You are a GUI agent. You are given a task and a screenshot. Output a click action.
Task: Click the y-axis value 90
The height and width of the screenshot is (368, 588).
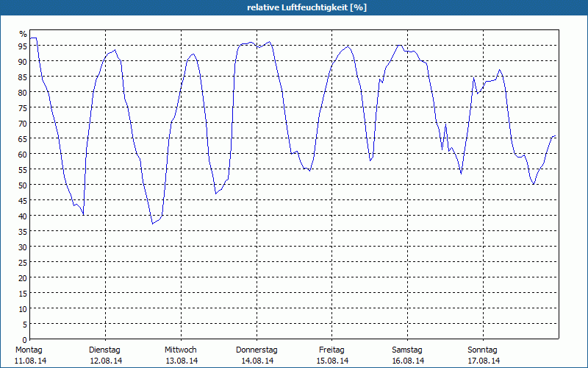23,61
